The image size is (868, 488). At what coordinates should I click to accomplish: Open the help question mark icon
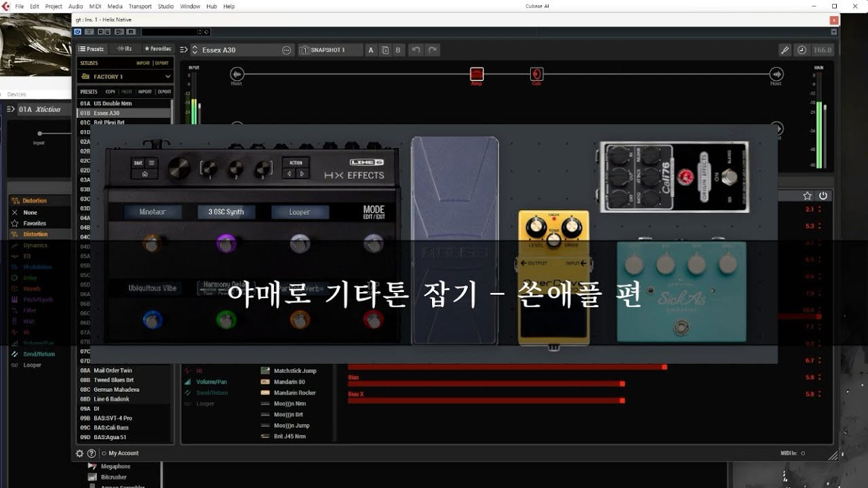point(92,453)
